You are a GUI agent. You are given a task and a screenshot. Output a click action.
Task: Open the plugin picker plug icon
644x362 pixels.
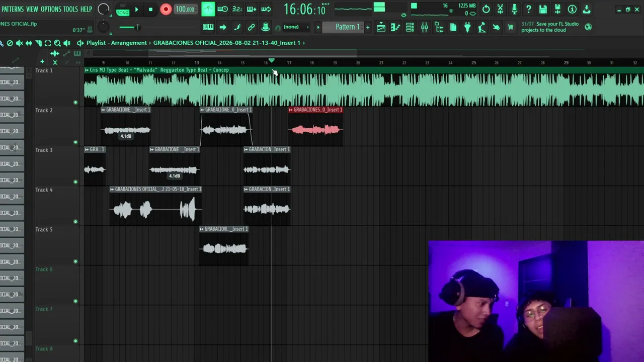(x=467, y=27)
